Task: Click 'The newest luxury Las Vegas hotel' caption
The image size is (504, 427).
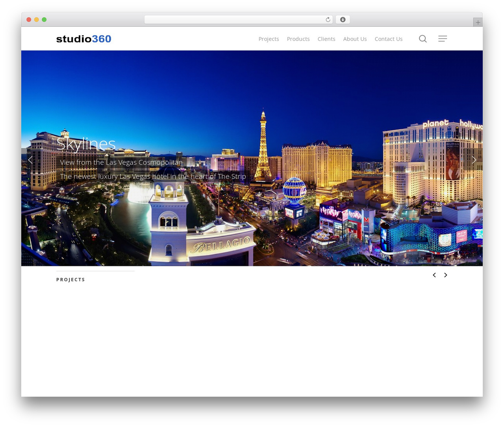Action: pos(153,176)
